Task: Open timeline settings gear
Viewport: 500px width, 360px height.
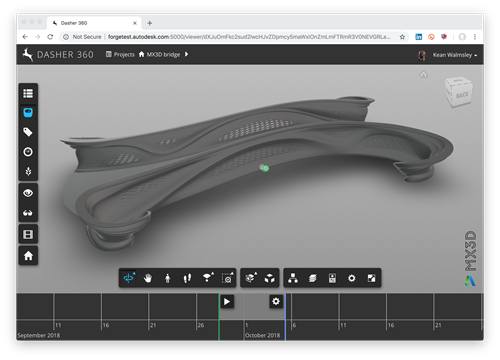Action: point(276,301)
